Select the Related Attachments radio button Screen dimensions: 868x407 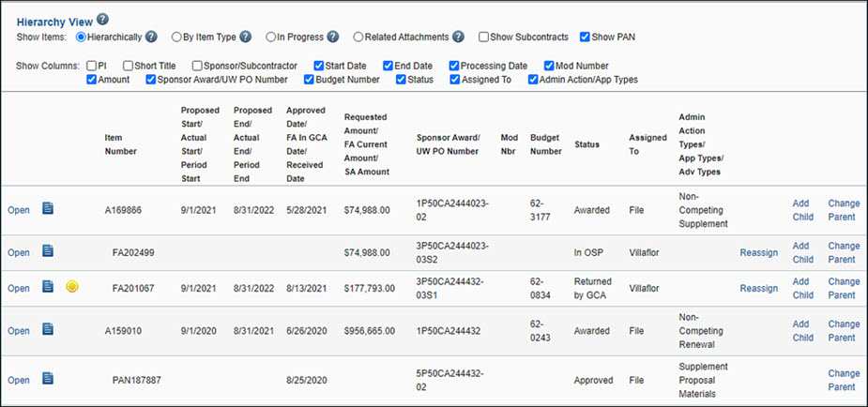pos(358,38)
